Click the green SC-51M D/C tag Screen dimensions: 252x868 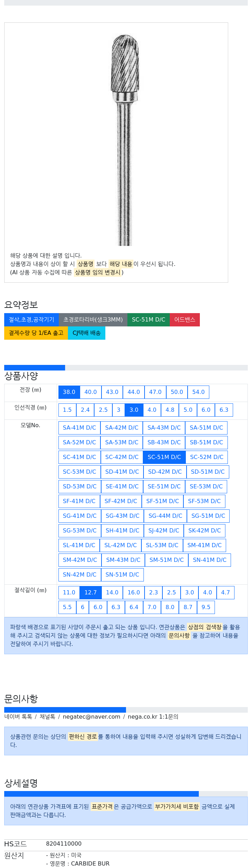click(x=148, y=319)
